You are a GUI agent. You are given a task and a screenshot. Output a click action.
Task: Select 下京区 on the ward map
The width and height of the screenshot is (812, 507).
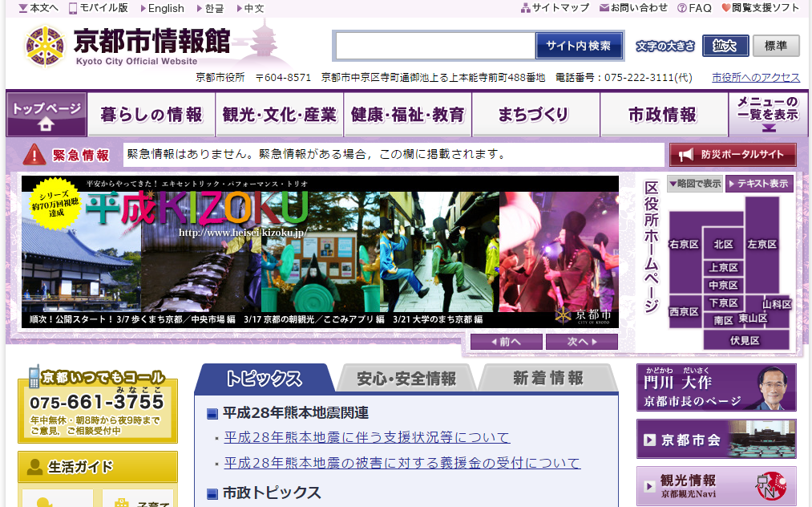coord(724,302)
